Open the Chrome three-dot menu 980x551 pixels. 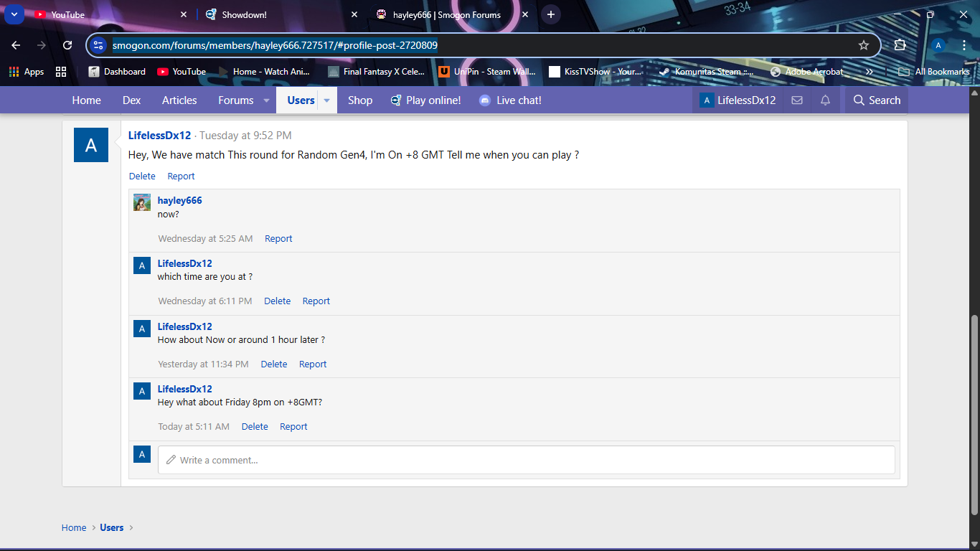pyautogui.click(x=963, y=45)
